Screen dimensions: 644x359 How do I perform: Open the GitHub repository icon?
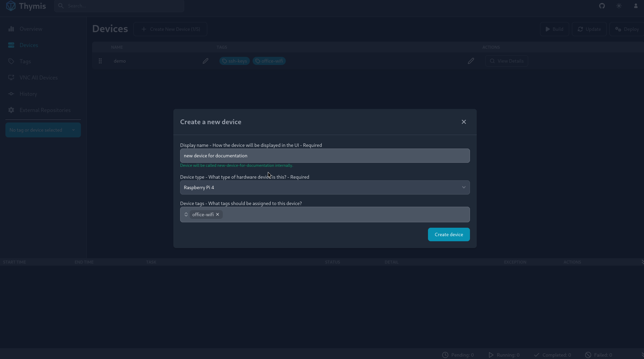click(x=602, y=6)
